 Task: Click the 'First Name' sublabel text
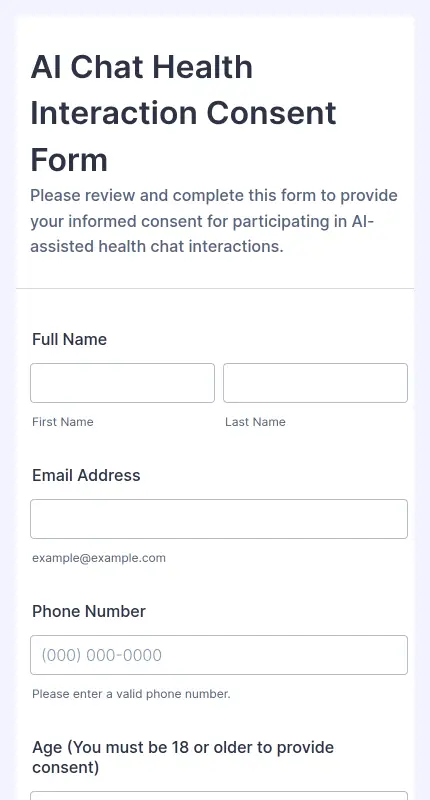pyautogui.click(x=63, y=422)
